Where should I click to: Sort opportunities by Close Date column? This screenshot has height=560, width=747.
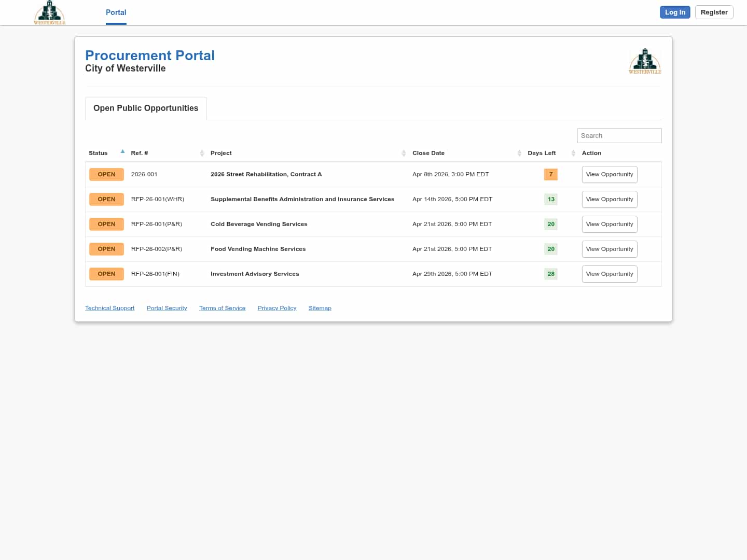click(x=519, y=153)
